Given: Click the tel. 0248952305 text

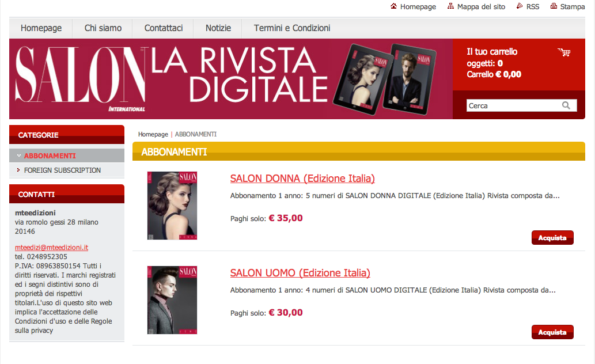Looking at the screenshot, I should point(41,256).
